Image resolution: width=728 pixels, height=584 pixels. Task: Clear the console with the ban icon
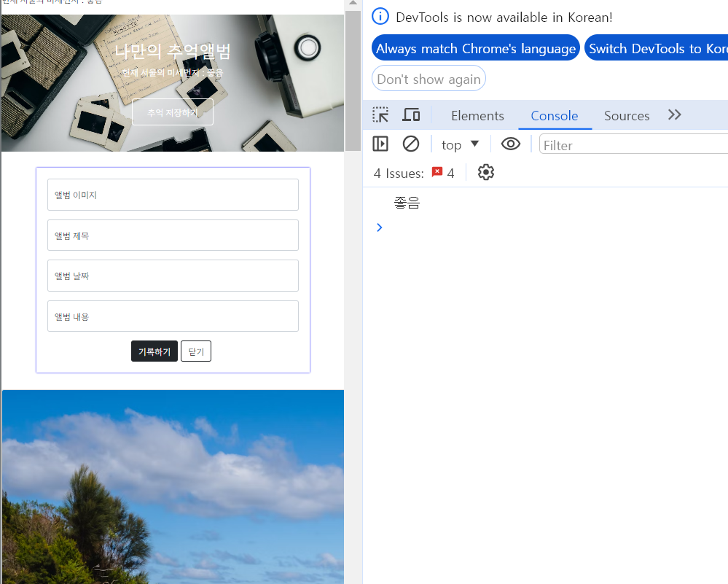coord(411,144)
